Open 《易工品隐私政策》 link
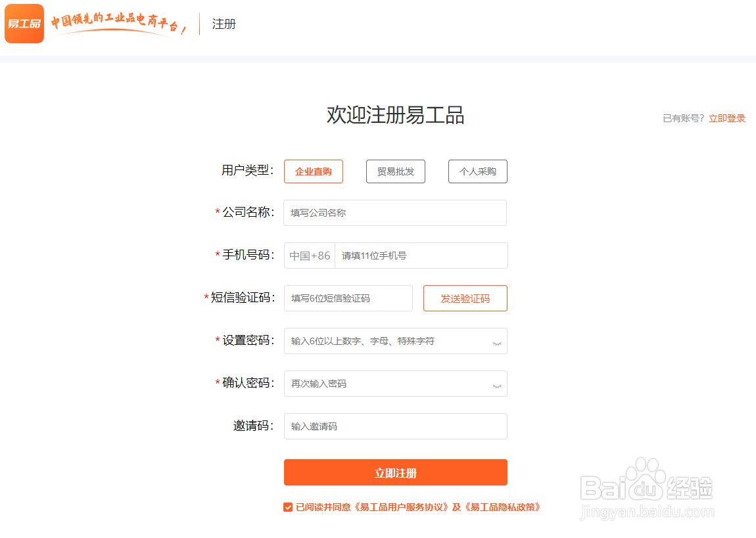Image resolution: width=756 pixels, height=538 pixels. click(x=502, y=507)
